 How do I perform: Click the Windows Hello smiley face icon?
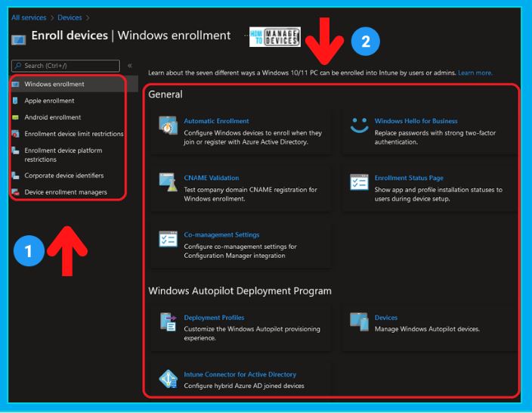click(359, 126)
